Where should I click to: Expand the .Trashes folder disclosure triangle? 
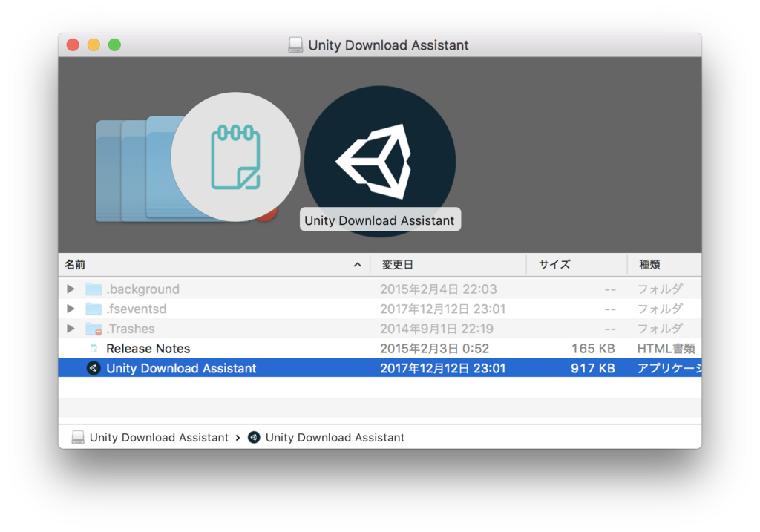71,329
